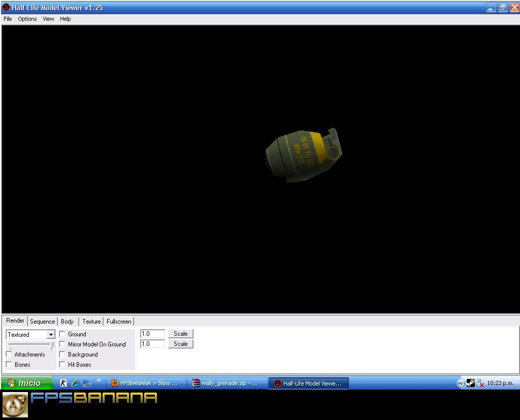Click the first scale value input field
The height and width of the screenshot is (420, 520).
[x=152, y=334]
